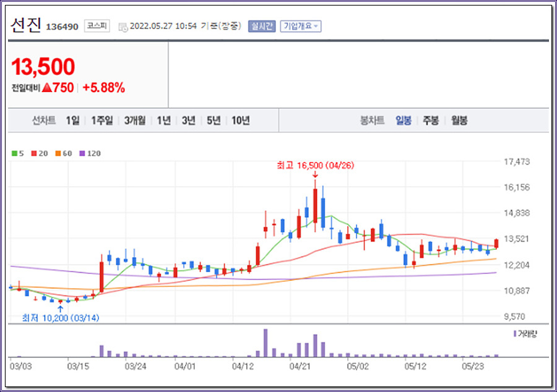Click the 최고 16,500 (04/26) high marker
This screenshot has width=557, height=392.
pos(315,166)
